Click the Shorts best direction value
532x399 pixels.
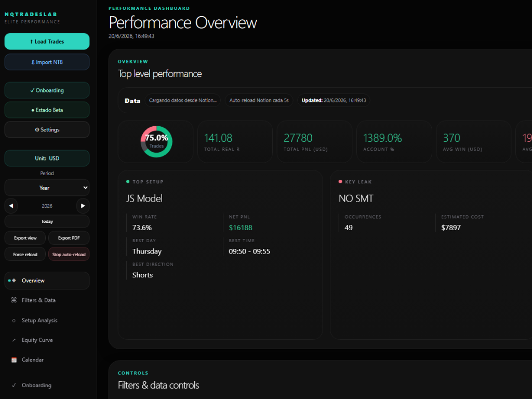pyautogui.click(x=142, y=275)
